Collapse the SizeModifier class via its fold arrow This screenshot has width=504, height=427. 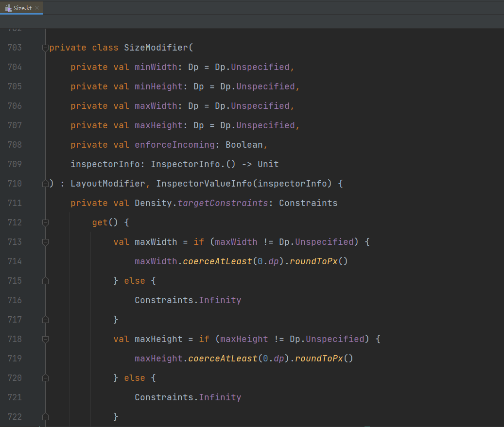point(45,48)
